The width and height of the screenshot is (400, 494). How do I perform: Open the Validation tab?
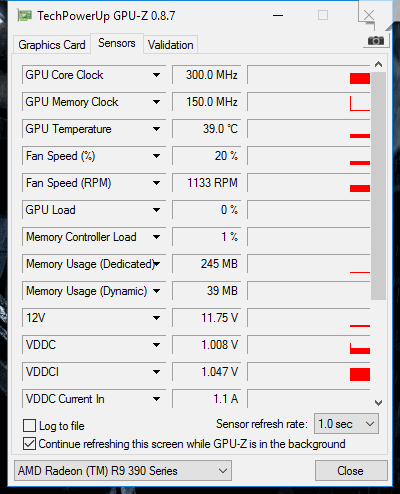click(x=171, y=45)
